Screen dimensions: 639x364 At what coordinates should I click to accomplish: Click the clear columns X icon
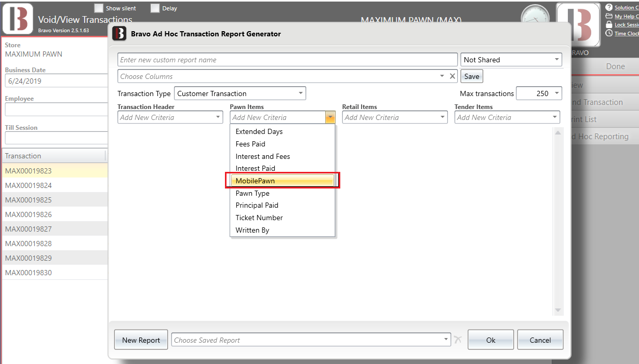click(452, 76)
